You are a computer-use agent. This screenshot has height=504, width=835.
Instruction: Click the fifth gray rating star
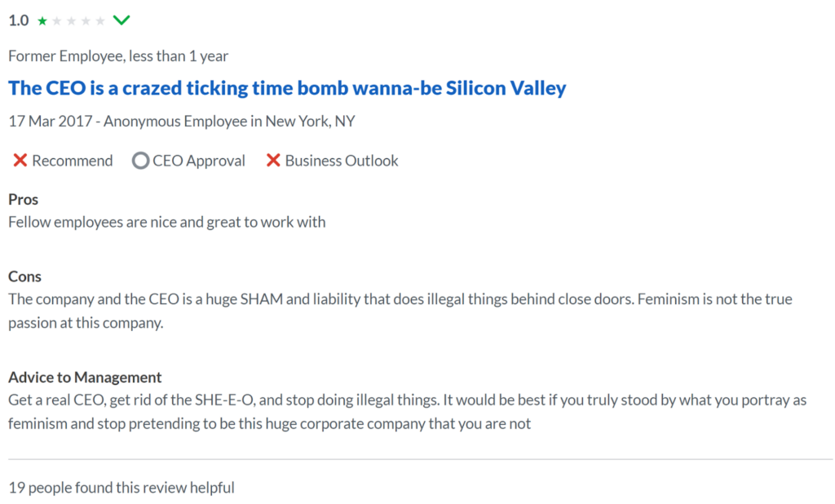click(x=100, y=20)
